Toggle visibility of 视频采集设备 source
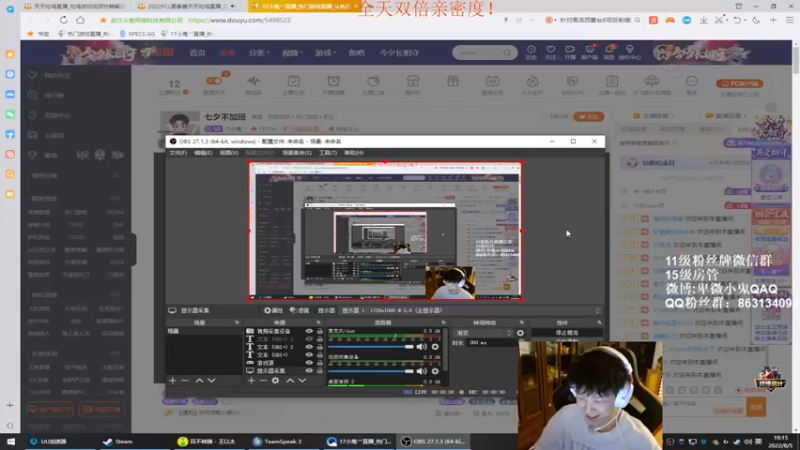Viewport: 800px width, 450px height. (x=309, y=331)
